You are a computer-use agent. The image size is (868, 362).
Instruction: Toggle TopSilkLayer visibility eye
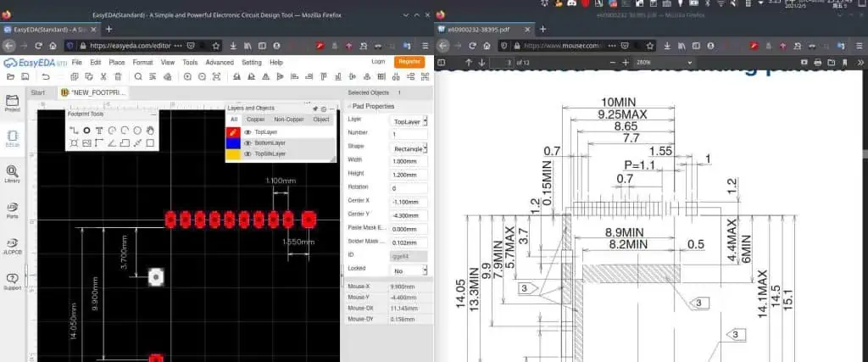point(248,154)
